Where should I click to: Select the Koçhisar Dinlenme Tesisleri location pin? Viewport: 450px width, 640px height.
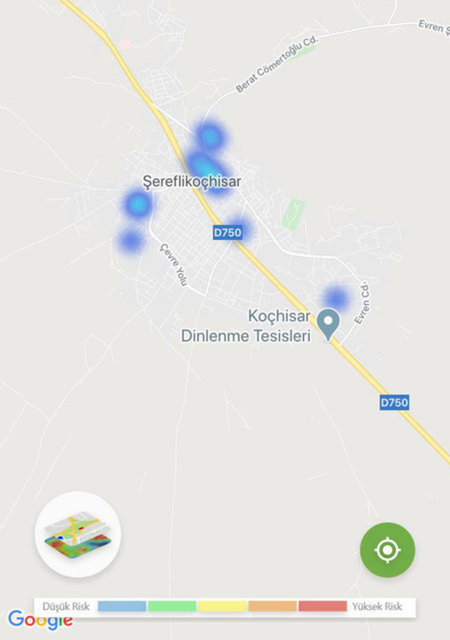coord(329,324)
